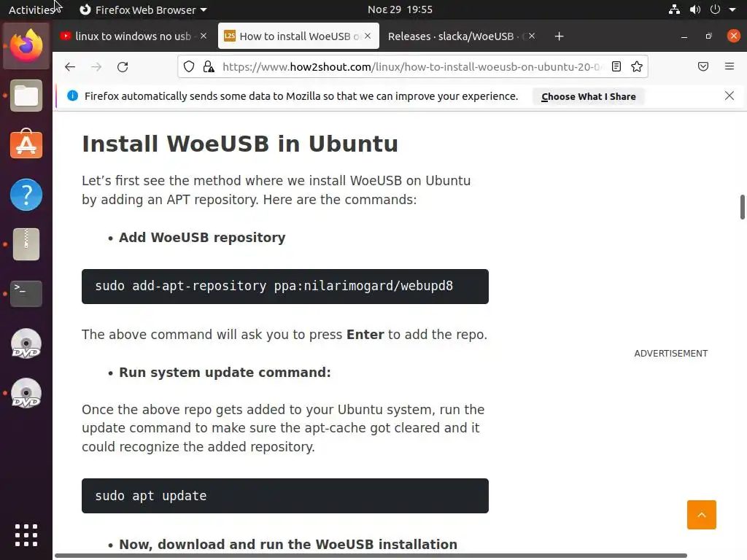Click the 'Install WoeUSB in Ubuntu' heading

coord(240,144)
